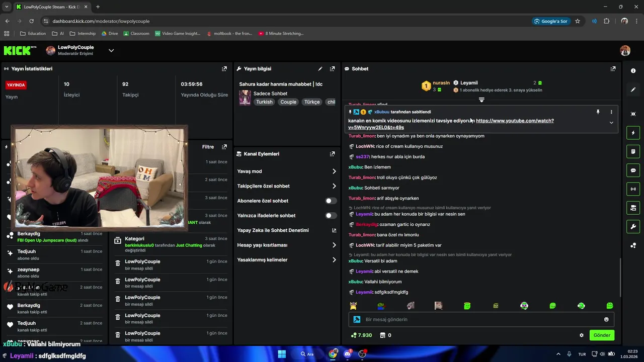Open the wrench tools sidebar icon
Image resolution: width=644 pixels, height=362 pixels.
click(633, 226)
